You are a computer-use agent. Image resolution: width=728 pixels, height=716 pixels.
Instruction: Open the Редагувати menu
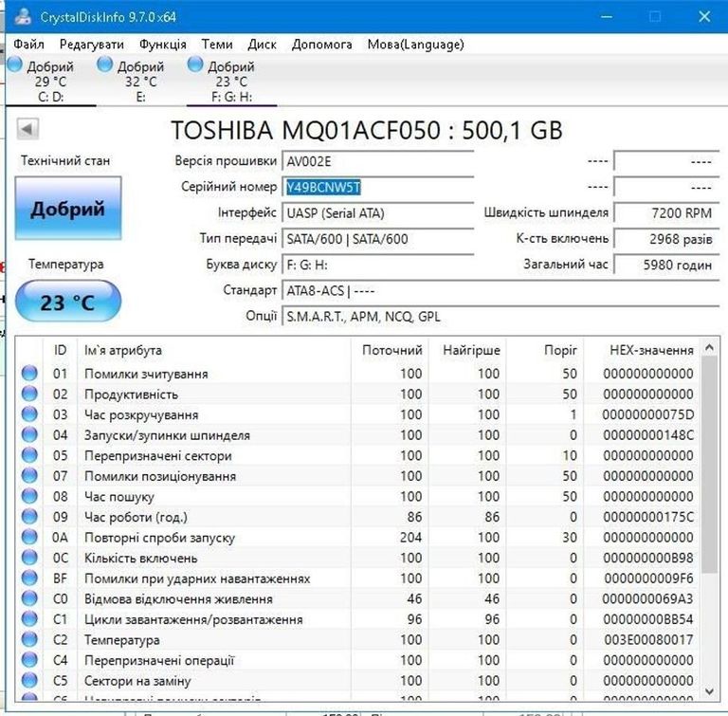click(x=91, y=45)
